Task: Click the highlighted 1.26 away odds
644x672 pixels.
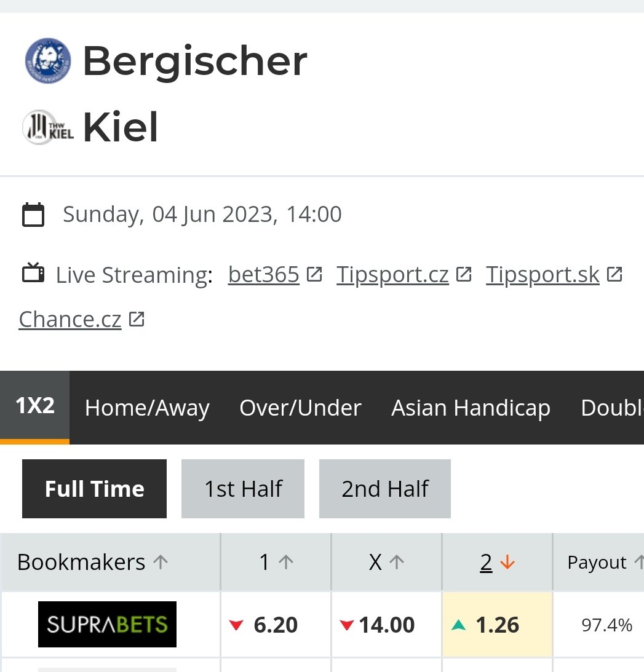Action: [x=497, y=625]
